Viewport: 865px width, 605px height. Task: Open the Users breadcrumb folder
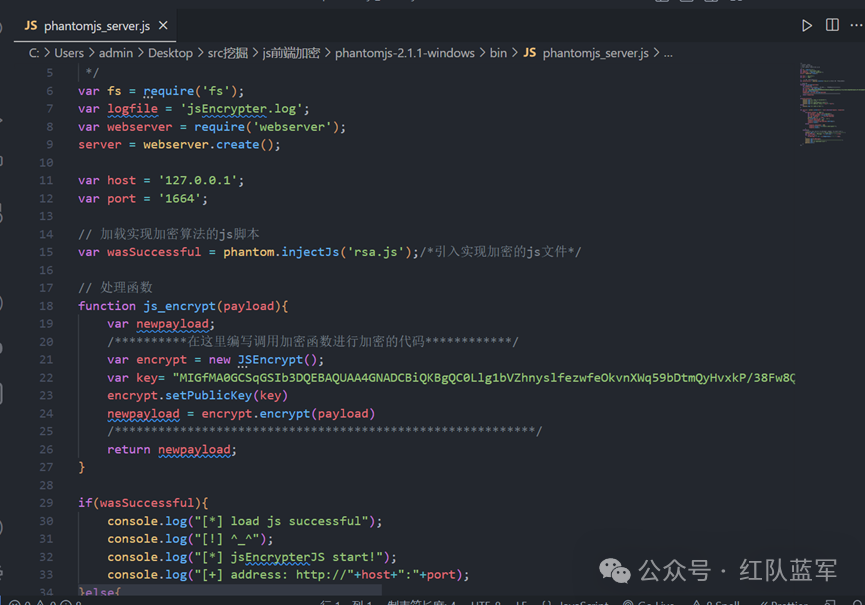69,53
